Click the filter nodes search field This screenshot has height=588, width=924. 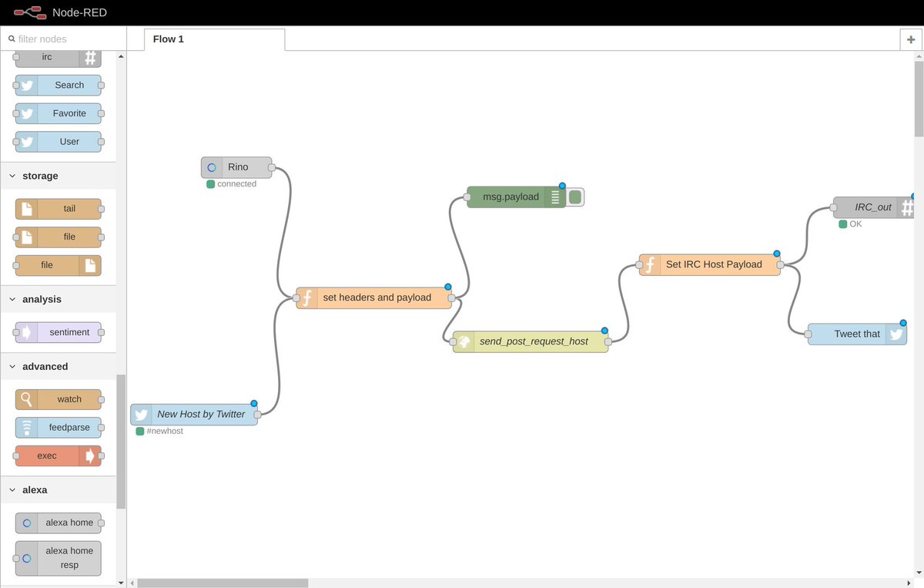[63, 39]
